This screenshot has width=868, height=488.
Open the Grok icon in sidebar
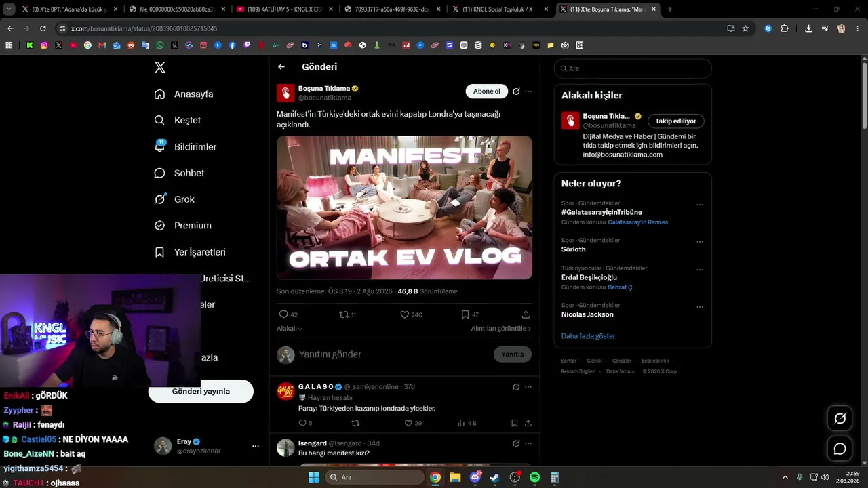click(160, 199)
